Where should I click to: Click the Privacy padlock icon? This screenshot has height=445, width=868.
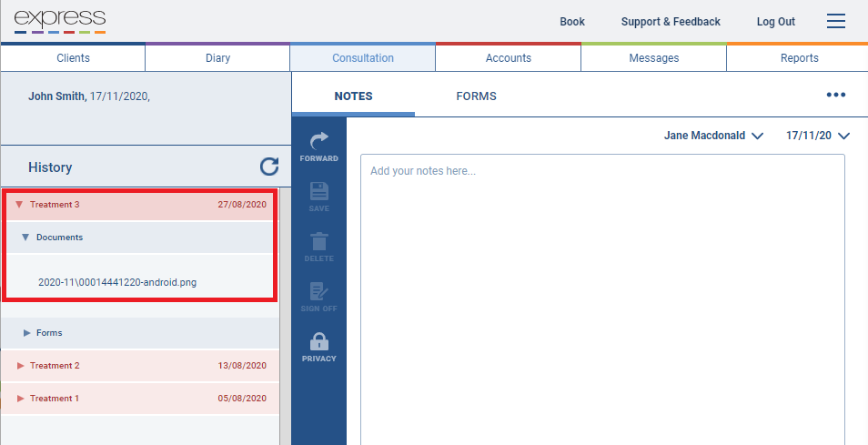click(318, 341)
